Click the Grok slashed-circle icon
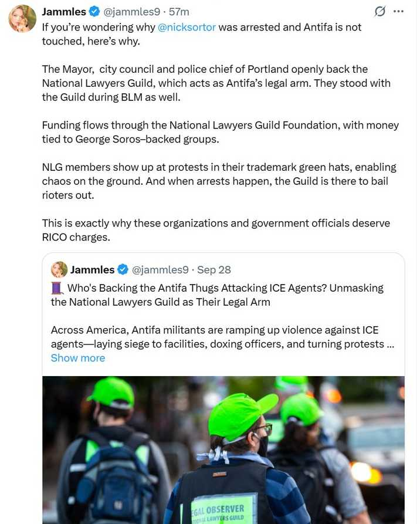Screen dimensions: 420x524 click(380, 11)
